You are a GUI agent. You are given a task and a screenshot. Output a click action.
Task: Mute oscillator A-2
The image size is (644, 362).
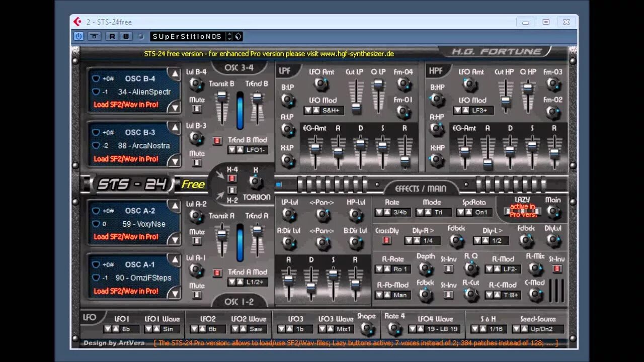(197, 241)
